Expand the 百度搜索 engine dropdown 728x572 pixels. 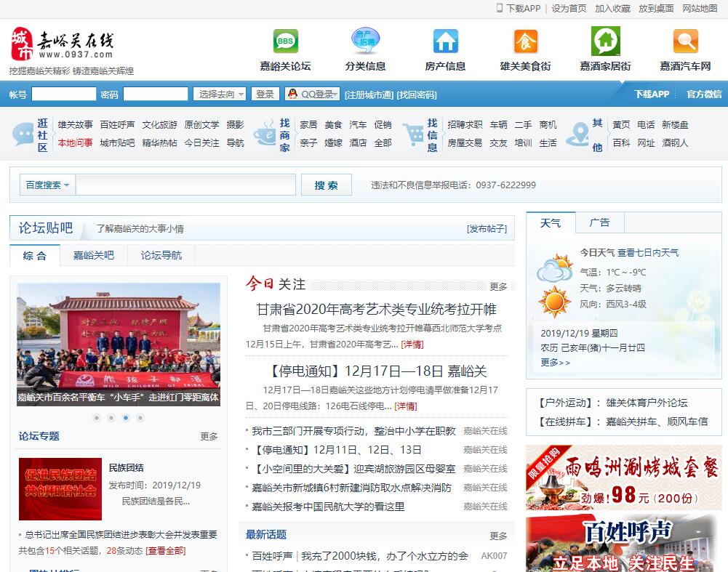(47, 185)
